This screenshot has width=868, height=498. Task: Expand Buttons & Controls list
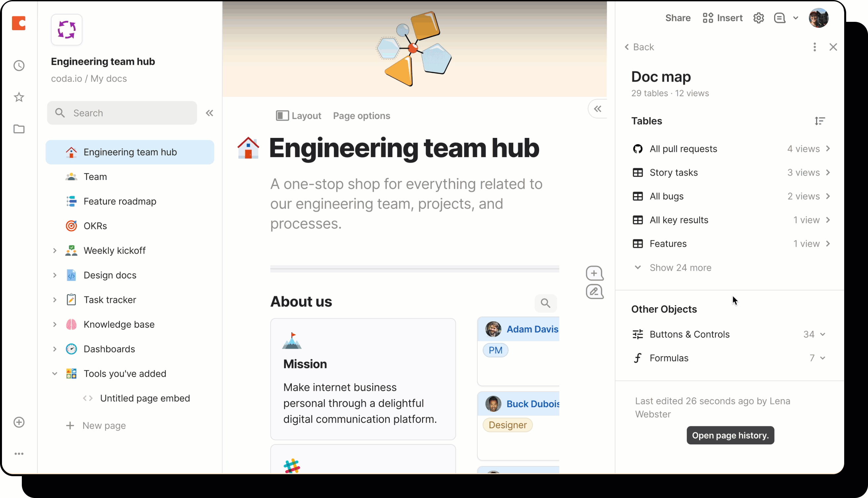click(822, 334)
